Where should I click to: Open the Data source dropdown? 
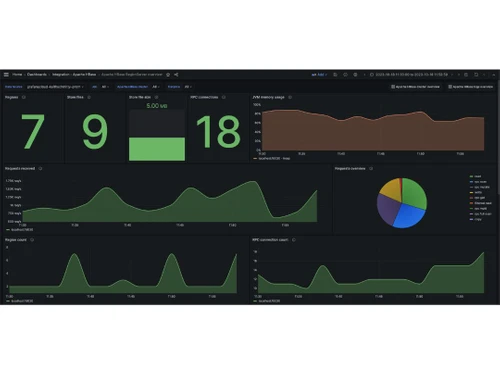tap(55, 87)
